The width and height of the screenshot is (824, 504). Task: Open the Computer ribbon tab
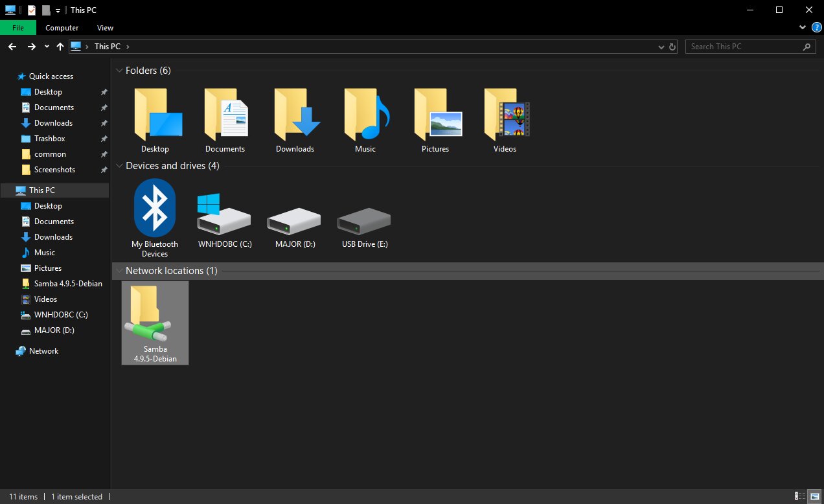tap(62, 28)
